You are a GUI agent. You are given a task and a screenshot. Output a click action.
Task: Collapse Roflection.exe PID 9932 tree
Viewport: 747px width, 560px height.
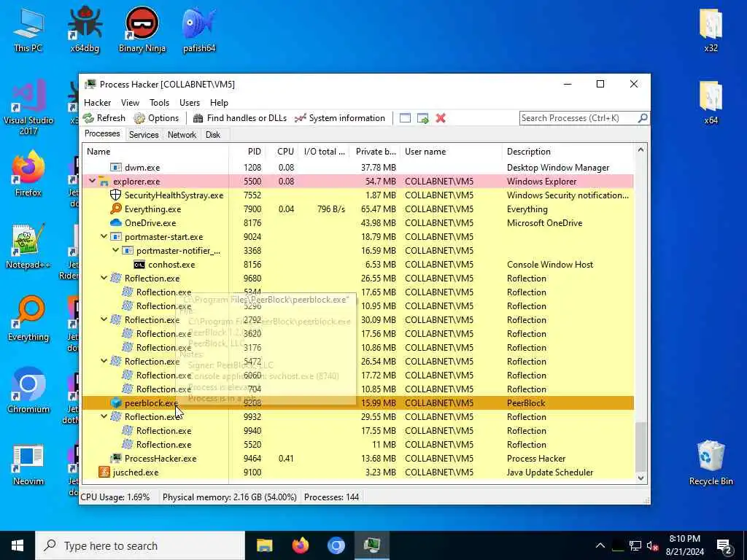point(104,416)
